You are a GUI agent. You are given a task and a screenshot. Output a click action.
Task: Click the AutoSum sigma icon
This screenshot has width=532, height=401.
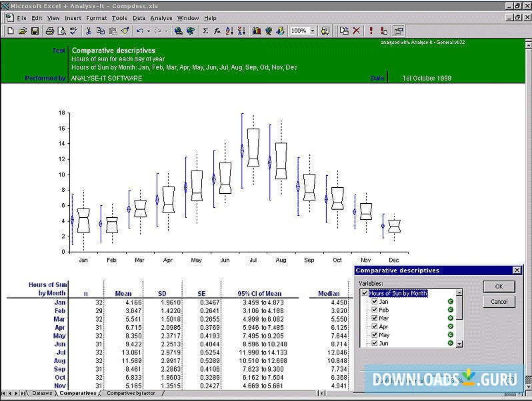(x=205, y=31)
